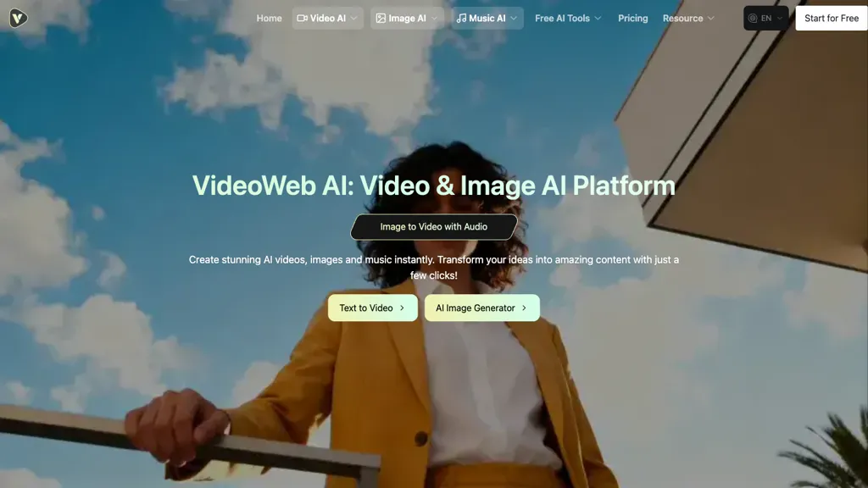Image resolution: width=868 pixels, height=488 pixels.
Task: Click the Text to Video button
Action: pos(372,308)
